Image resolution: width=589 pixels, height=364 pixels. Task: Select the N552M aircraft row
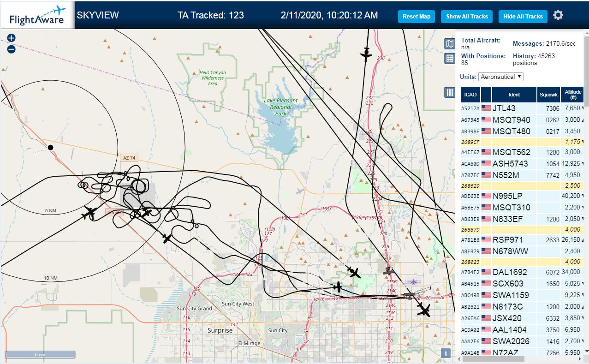click(522, 175)
